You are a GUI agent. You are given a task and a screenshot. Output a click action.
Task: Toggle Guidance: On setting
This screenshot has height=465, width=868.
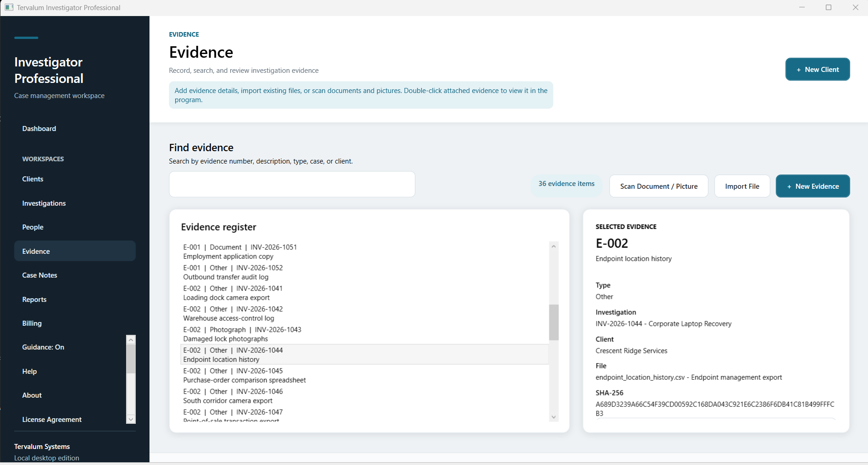pos(70,347)
